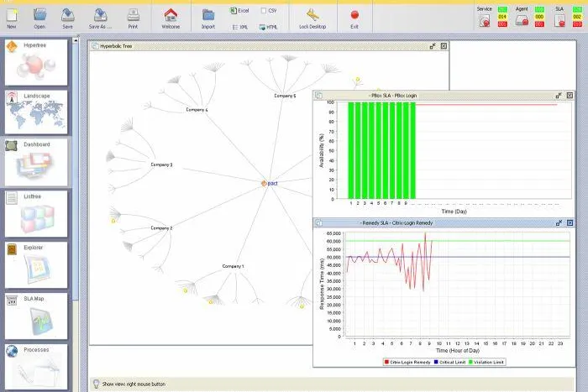
Task: Select the Company 5 node
Action: coord(285,96)
